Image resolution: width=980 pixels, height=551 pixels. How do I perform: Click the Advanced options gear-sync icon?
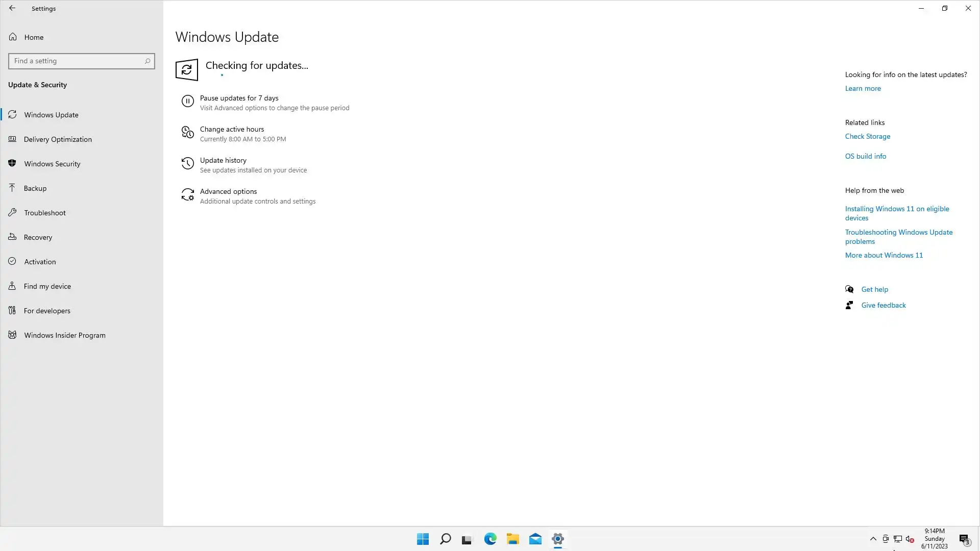[x=187, y=195]
